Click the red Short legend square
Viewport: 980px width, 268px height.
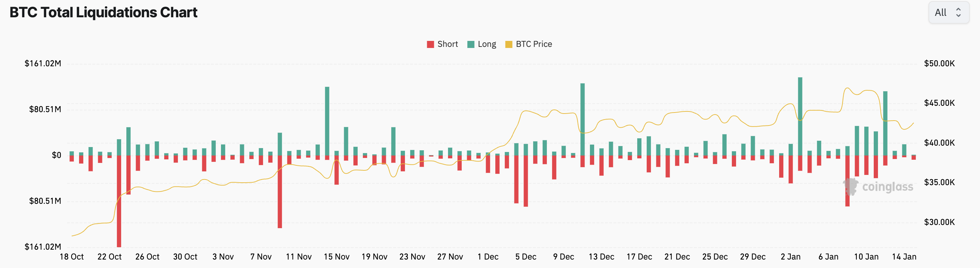pyautogui.click(x=430, y=44)
